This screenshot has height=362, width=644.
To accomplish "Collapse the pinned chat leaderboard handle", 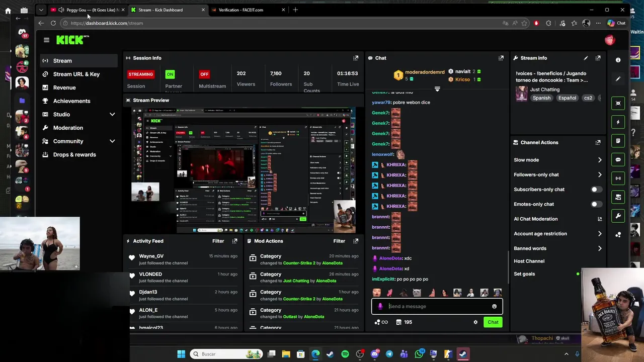I will (437, 89).
